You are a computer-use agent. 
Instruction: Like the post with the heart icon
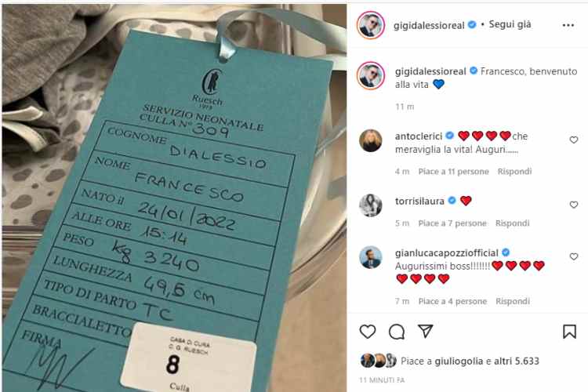[x=368, y=332]
